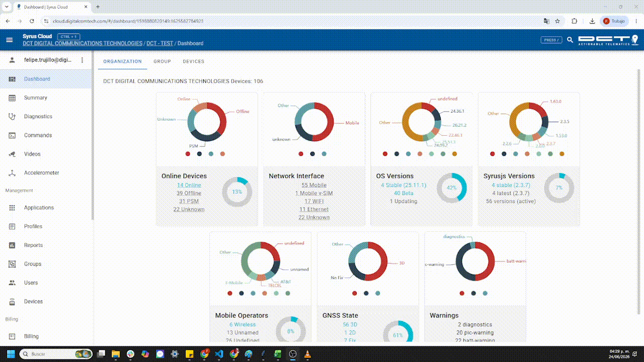Open Applications via the grid icon

(x=13, y=208)
